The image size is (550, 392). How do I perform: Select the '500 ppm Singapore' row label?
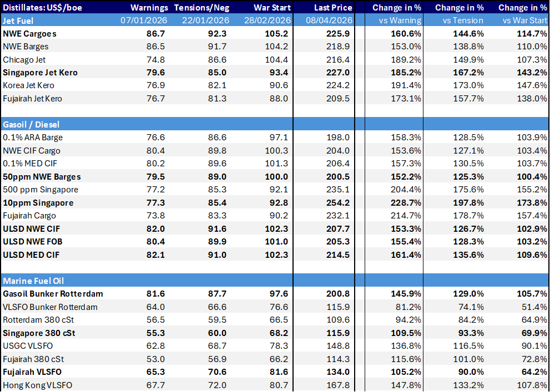point(41,190)
